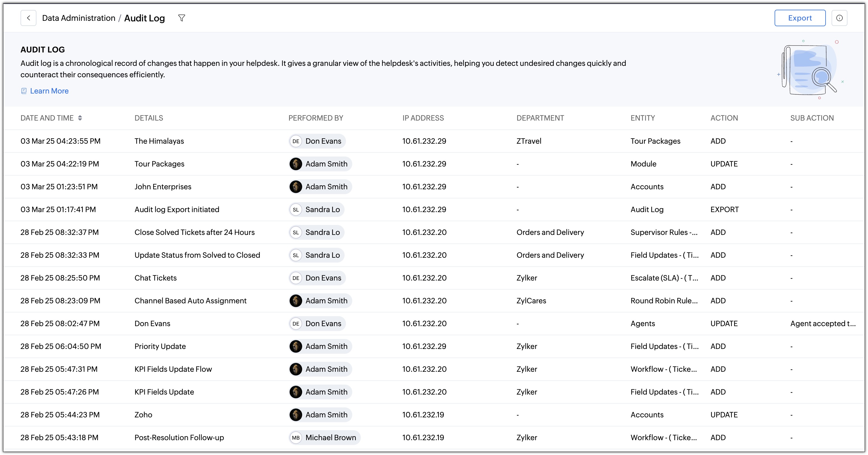Click the Learn More document icon
Viewport: 868px width, 455px height.
[24, 91]
